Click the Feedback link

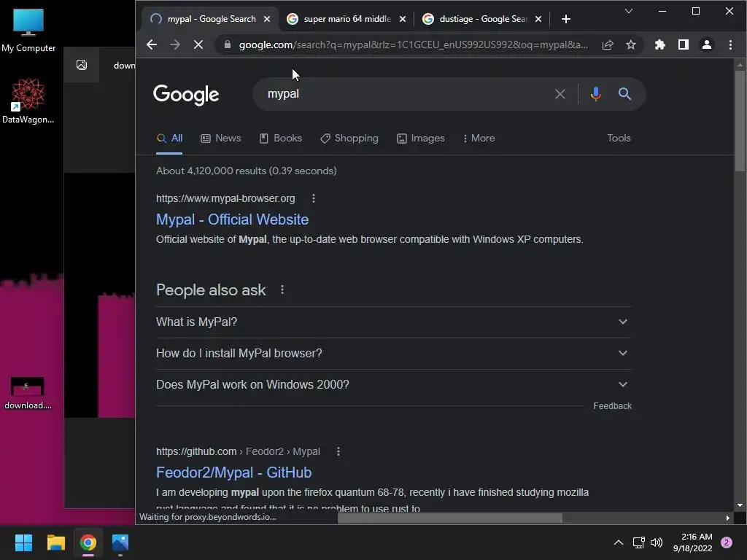pyautogui.click(x=612, y=406)
